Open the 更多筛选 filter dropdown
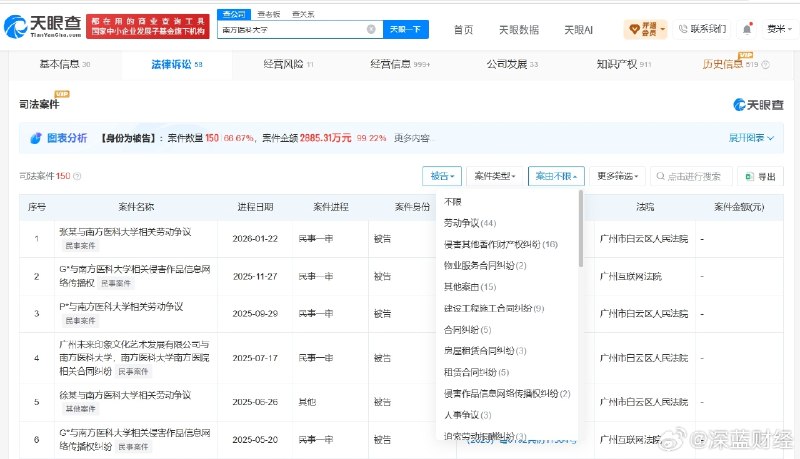 click(x=617, y=176)
